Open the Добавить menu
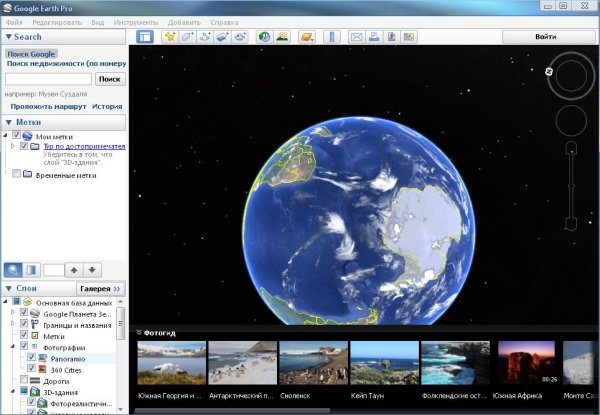 (x=184, y=23)
